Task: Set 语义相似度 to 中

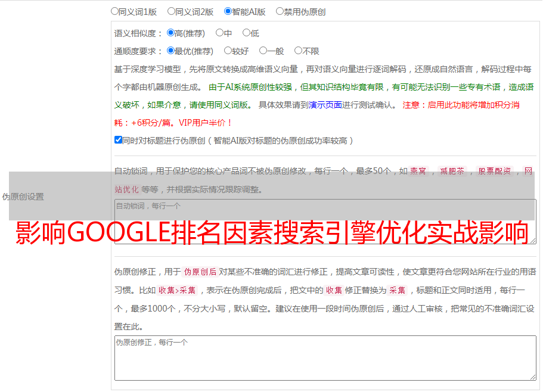Action: (x=219, y=33)
